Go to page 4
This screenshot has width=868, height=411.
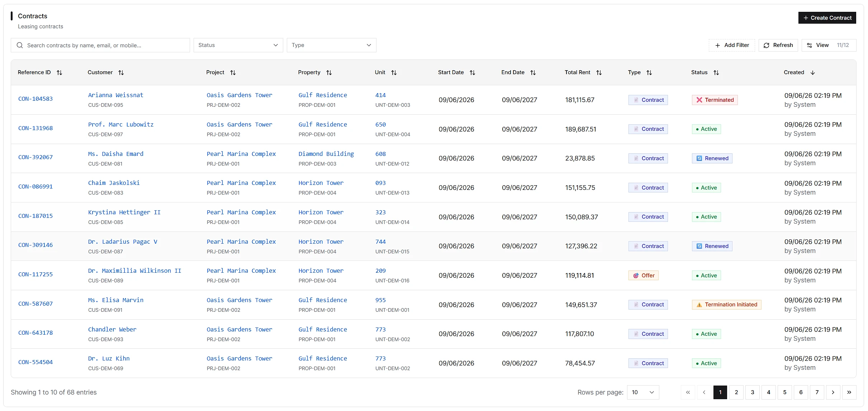769,392
